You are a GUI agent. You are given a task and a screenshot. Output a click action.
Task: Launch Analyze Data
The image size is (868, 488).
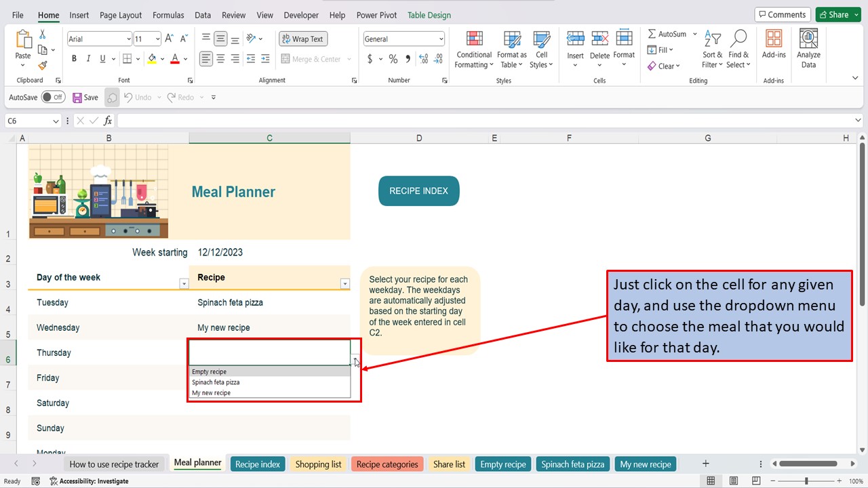coord(808,47)
